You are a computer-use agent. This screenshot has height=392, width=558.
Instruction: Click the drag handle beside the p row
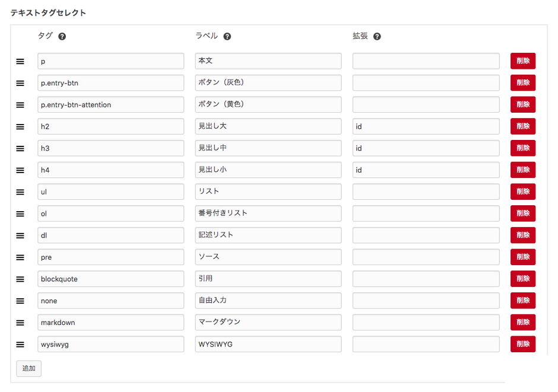(20, 61)
